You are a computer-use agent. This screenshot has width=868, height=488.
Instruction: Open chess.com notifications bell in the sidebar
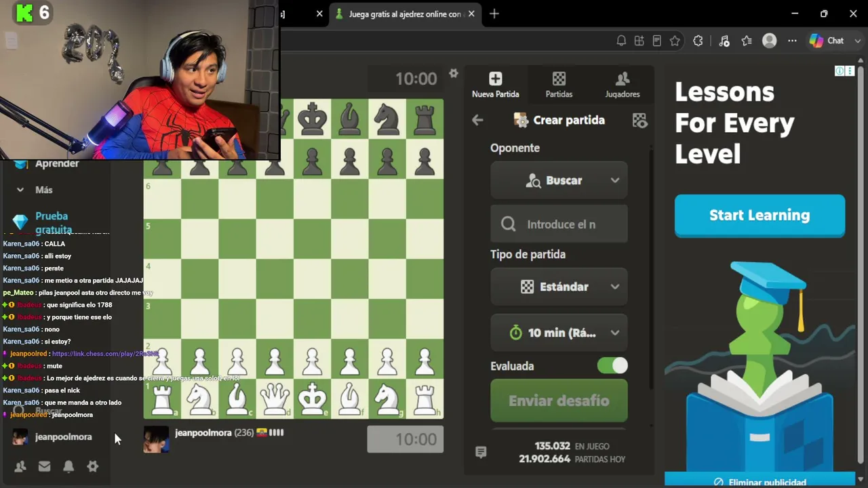[x=68, y=466]
